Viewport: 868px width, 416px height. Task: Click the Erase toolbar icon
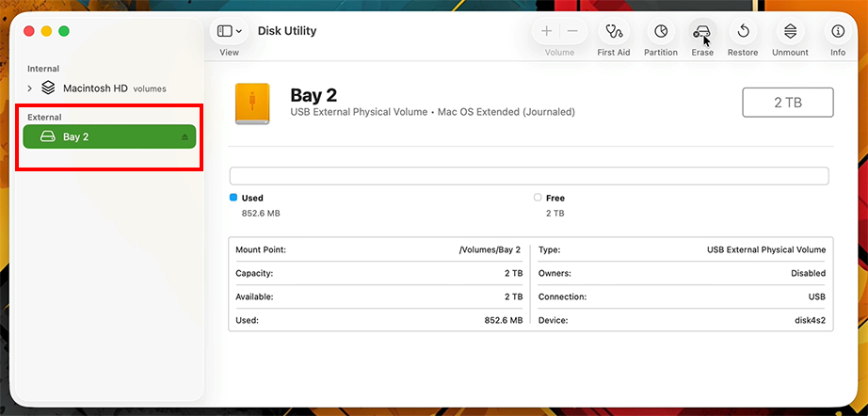coord(702,32)
